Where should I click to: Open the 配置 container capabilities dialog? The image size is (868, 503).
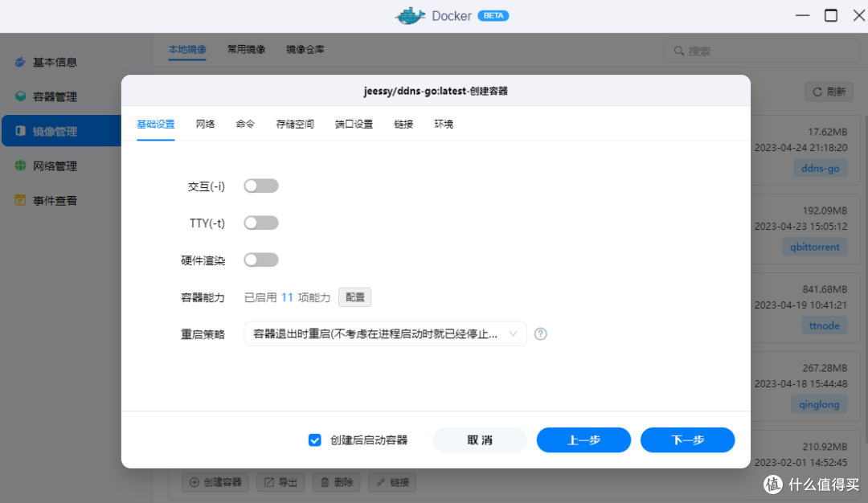(x=354, y=296)
